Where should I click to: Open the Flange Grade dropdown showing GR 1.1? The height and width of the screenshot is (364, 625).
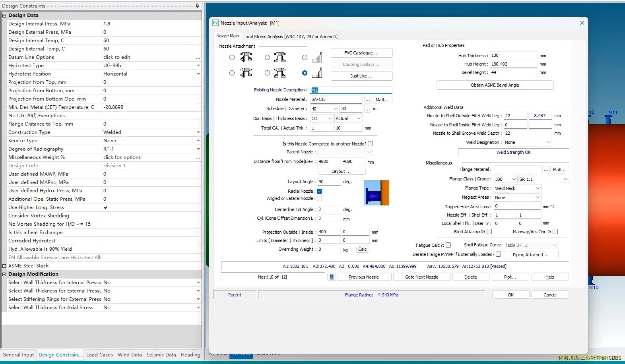tap(543, 179)
